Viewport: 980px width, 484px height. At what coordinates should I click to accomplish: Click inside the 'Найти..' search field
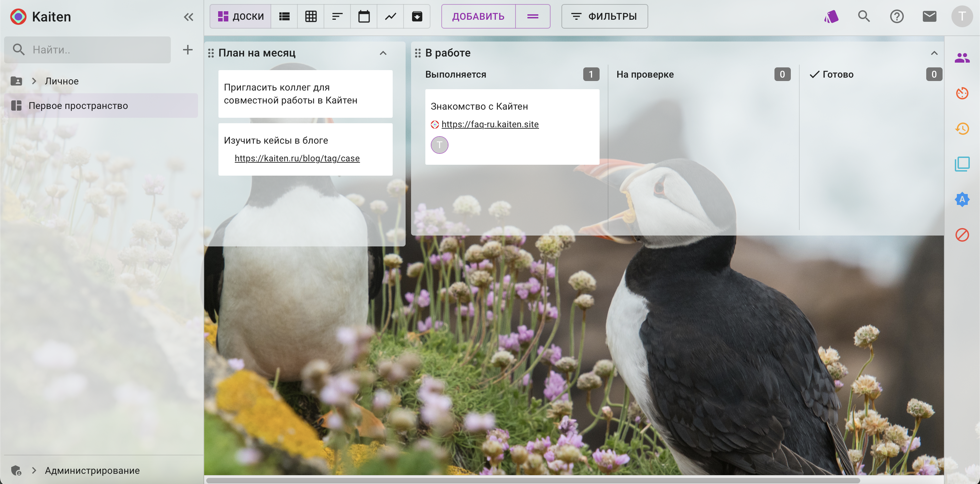coord(87,49)
